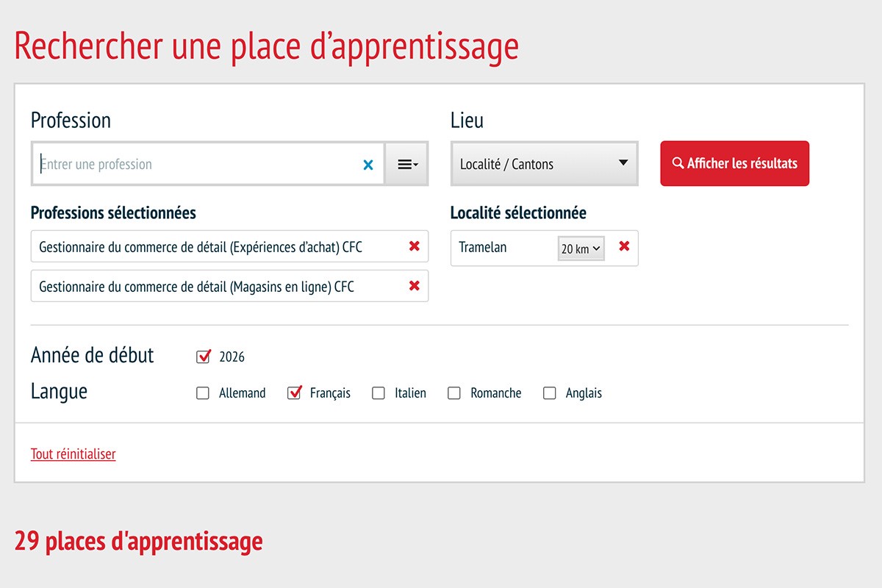
Task: Enable the Allemand language checkbox
Action: click(203, 393)
